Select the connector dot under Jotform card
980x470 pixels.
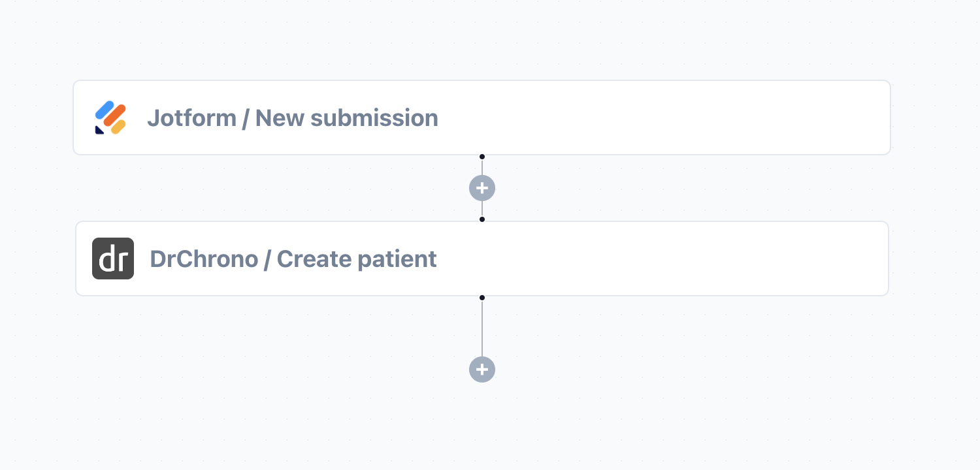click(x=482, y=157)
